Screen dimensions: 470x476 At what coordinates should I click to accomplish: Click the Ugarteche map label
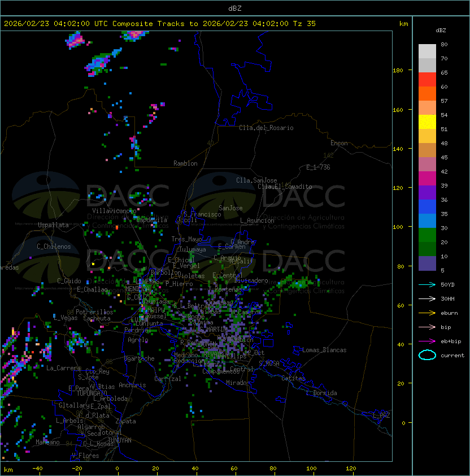tap(140, 358)
